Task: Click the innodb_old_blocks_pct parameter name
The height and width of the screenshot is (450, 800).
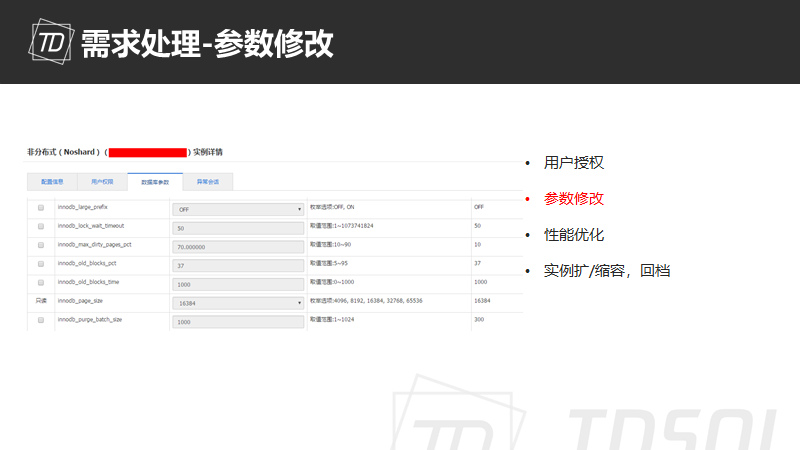Action: 87,263
